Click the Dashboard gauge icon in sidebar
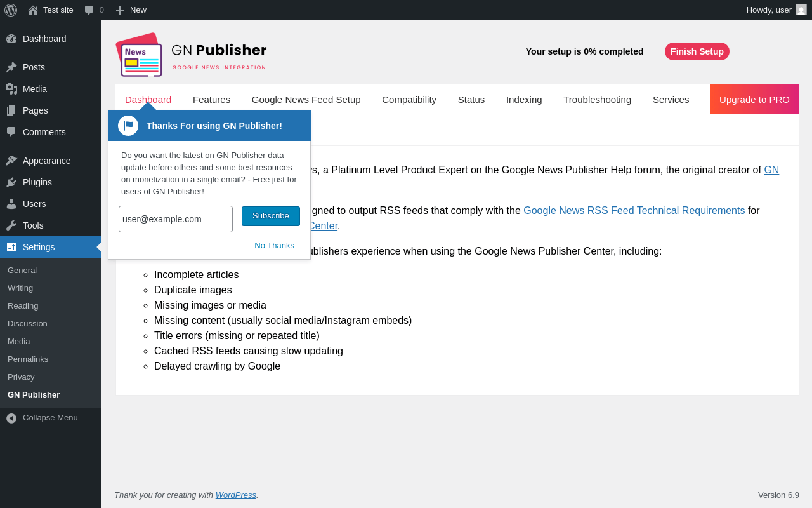This screenshot has width=812, height=508. coord(11,39)
